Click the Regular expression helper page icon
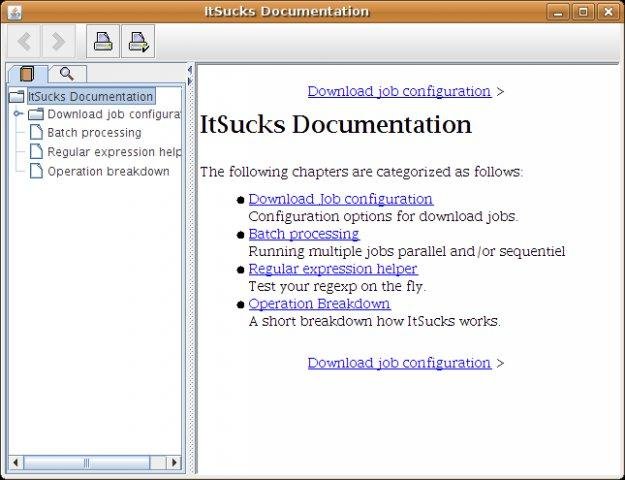The image size is (625, 480). (x=36, y=151)
